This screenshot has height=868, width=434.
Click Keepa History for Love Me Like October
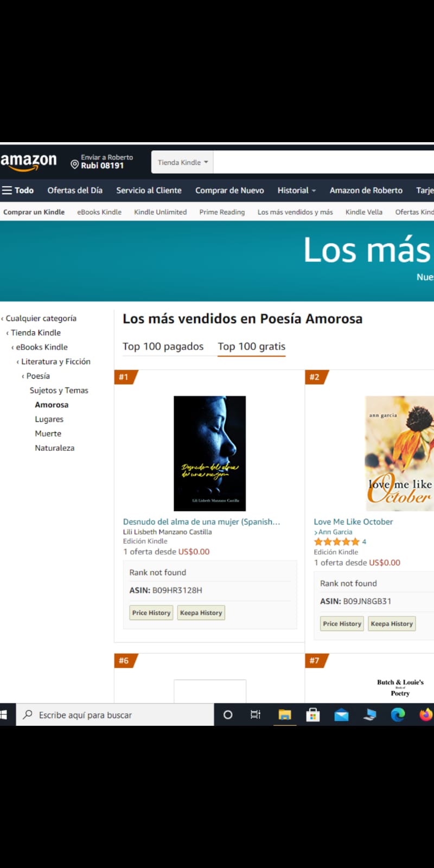(x=392, y=624)
